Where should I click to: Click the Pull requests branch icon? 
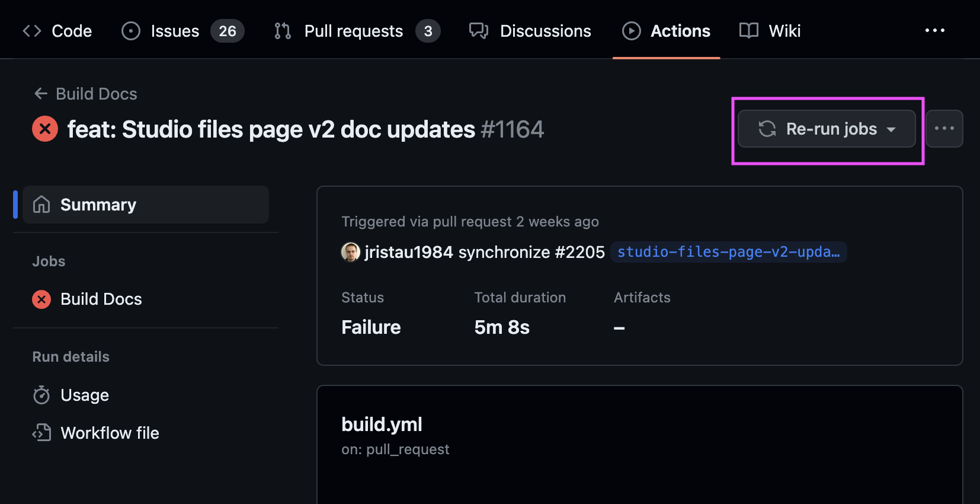(283, 31)
